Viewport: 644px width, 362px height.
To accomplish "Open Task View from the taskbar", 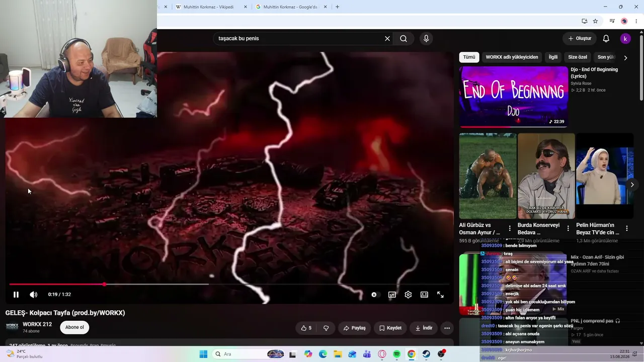I will tap(292, 354).
